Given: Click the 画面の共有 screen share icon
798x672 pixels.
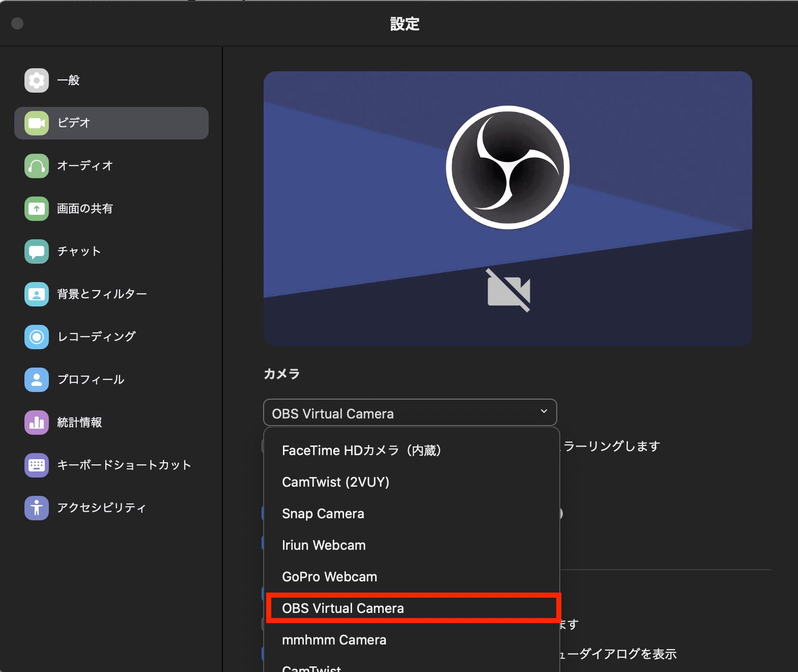Looking at the screenshot, I should (x=37, y=209).
